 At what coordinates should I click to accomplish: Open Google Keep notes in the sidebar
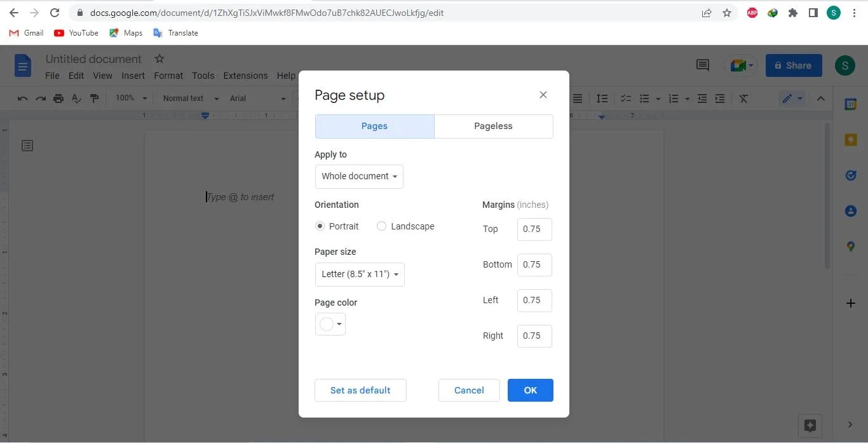tap(851, 140)
